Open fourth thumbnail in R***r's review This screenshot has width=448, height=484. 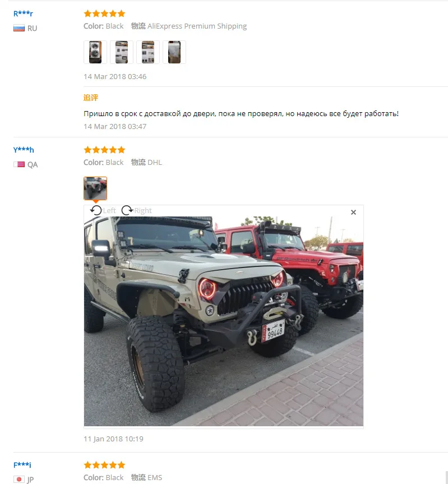coord(174,52)
